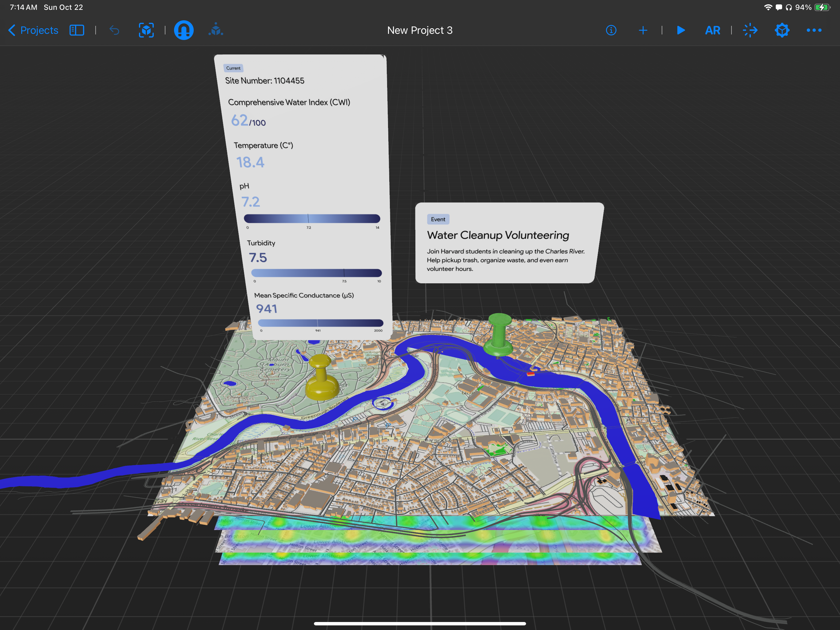This screenshot has height=630, width=840.
Task: Tap the New Project 3 title
Action: coord(420,30)
